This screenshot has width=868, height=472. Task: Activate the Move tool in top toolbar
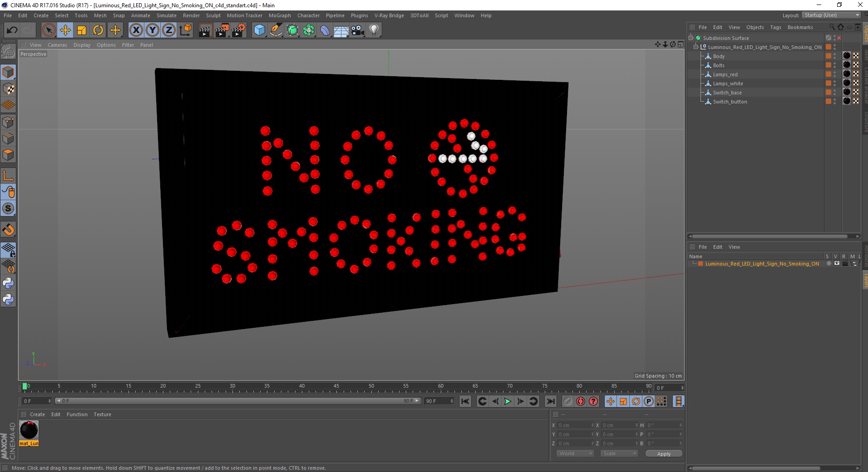click(x=65, y=30)
